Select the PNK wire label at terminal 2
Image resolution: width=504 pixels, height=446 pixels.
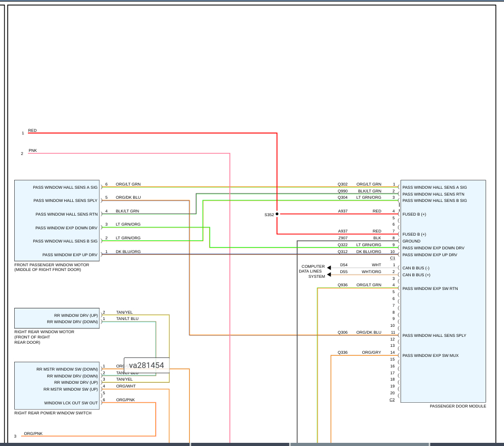[x=33, y=150]
